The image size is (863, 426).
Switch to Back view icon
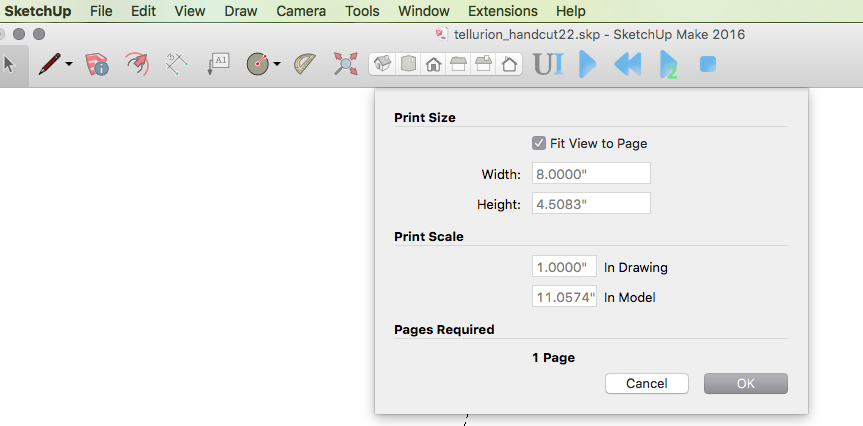[484, 64]
